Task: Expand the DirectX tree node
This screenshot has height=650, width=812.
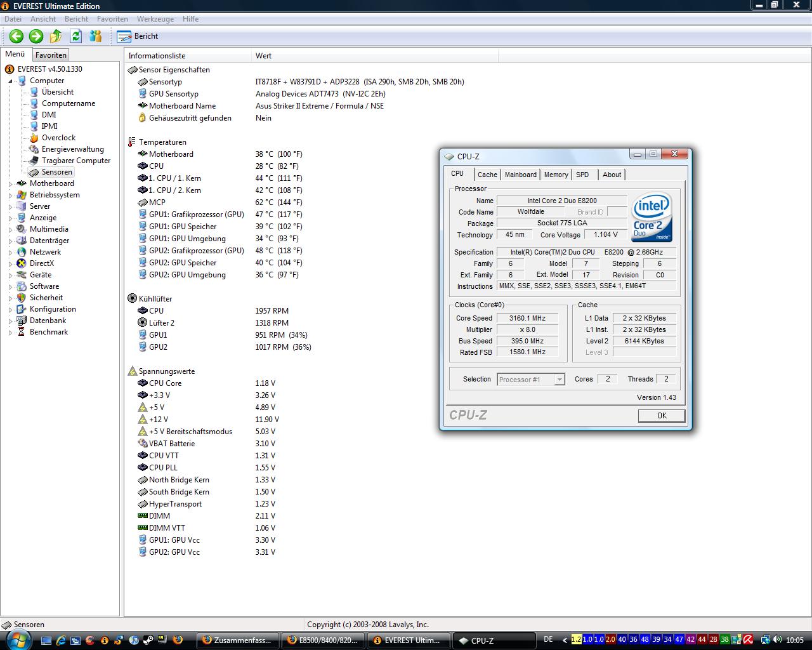Action: (11, 264)
